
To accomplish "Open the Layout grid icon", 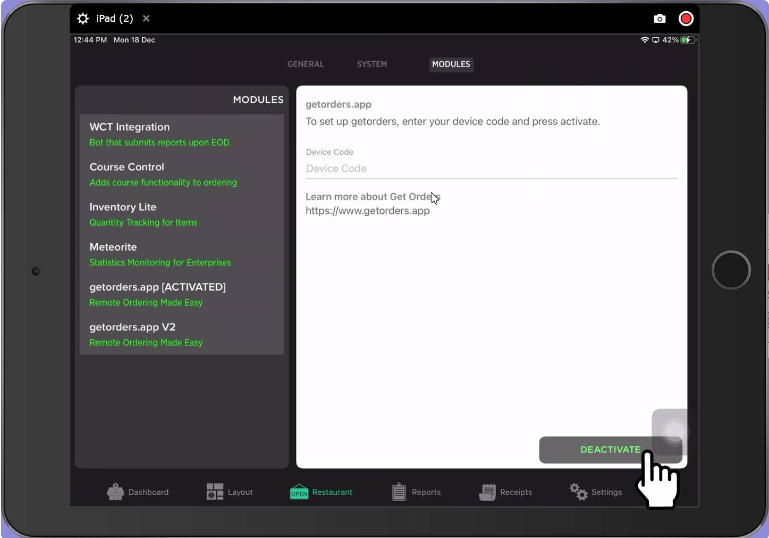I will coord(215,491).
